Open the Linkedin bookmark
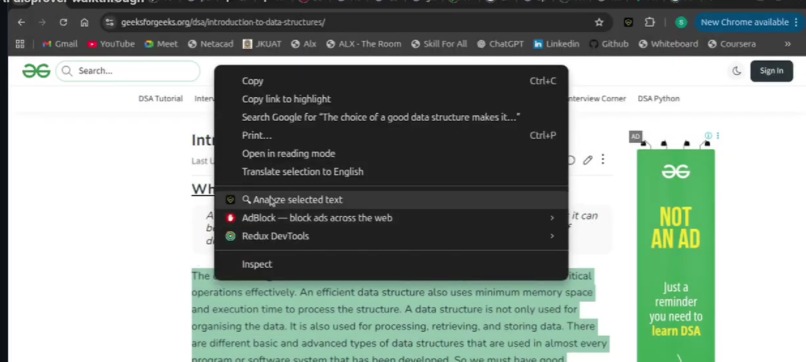This screenshot has height=362, width=806. 557,44
